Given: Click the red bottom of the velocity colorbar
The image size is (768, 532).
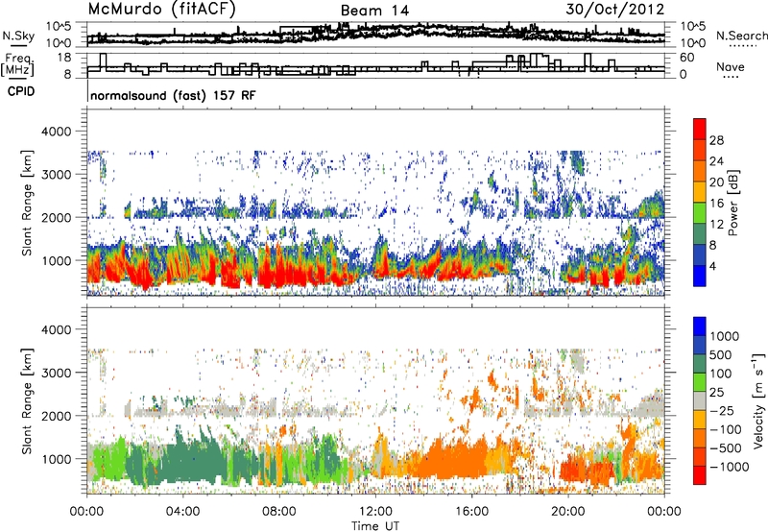Looking at the screenshot, I should (700, 475).
